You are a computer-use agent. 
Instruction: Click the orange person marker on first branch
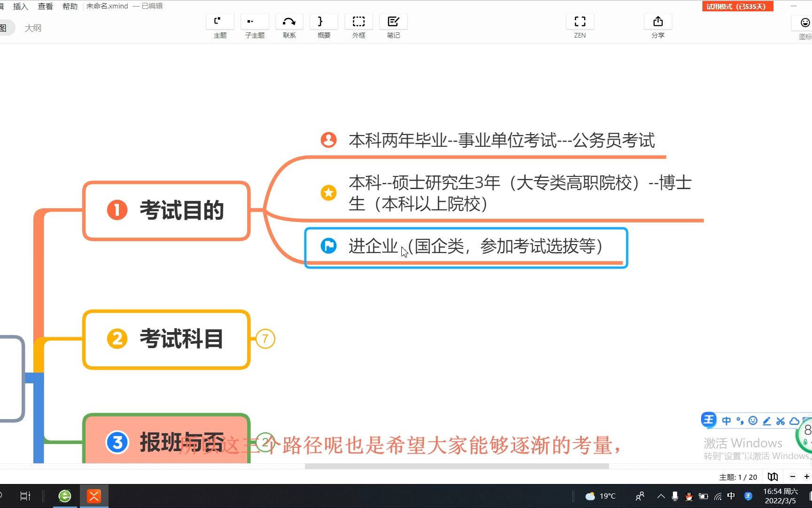pyautogui.click(x=328, y=140)
